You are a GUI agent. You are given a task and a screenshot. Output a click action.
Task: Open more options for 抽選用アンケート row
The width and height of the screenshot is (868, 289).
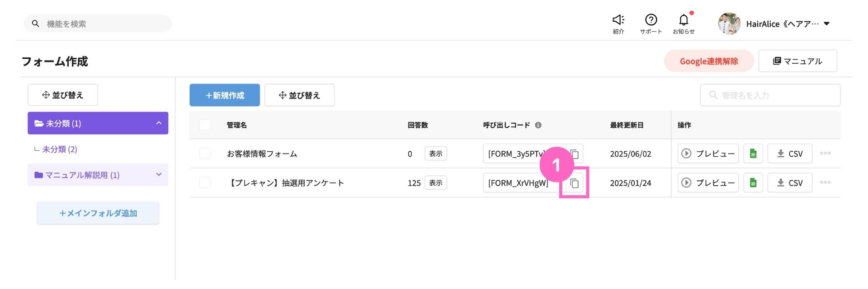pyautogui.click(x=825, y=182)
